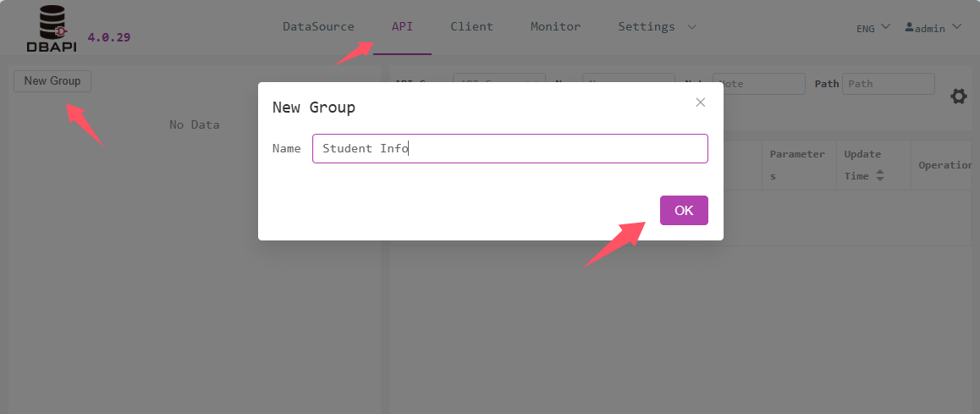
Task: Open the Monitor tab
Action: coord(556,27)
